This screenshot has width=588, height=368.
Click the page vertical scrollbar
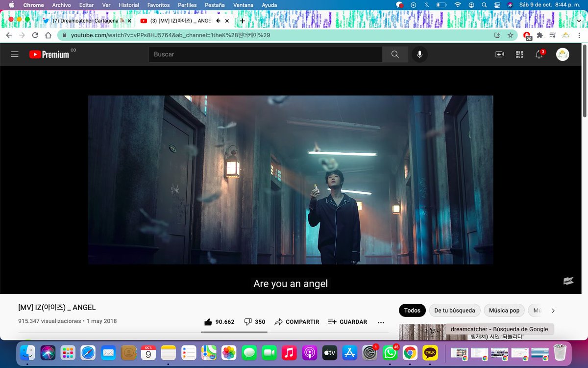(x=585, y=81)
